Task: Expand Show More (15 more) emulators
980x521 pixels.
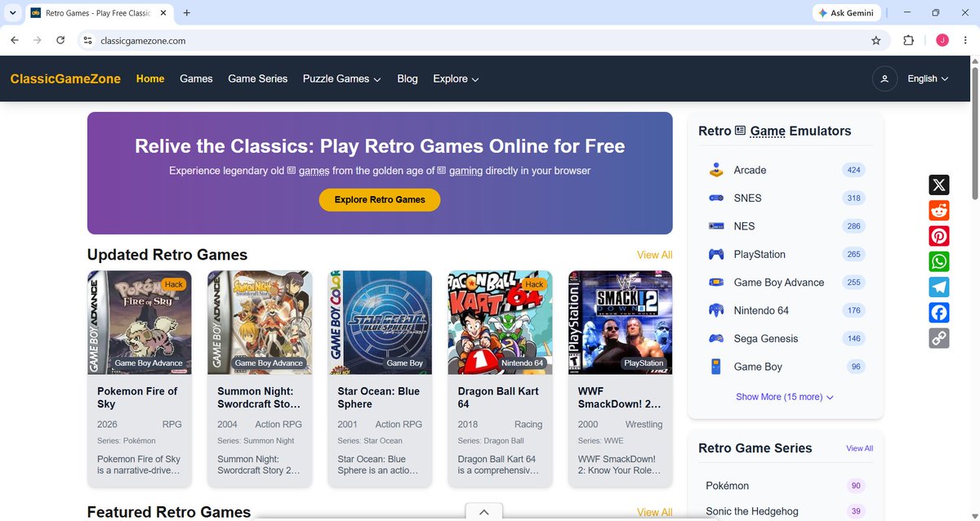Action: point(785,397)
